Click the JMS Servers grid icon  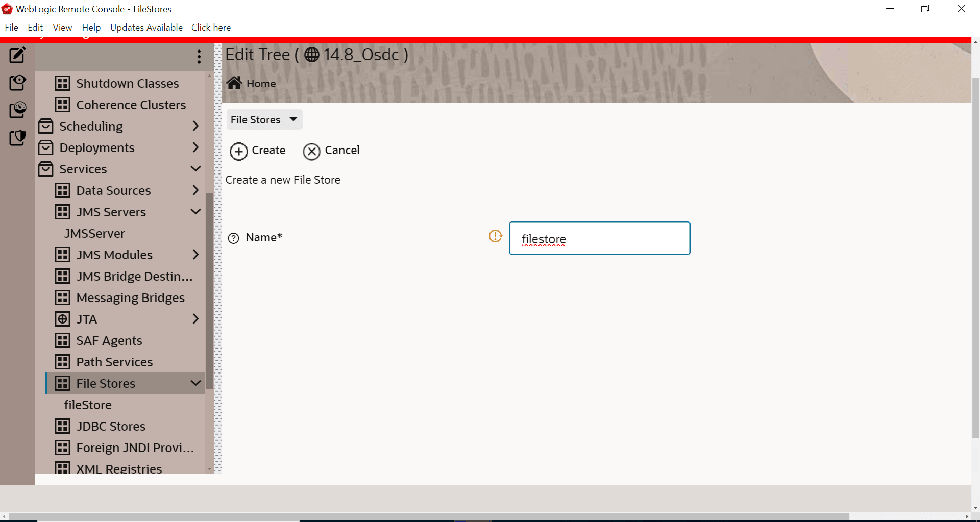(63, 212)
